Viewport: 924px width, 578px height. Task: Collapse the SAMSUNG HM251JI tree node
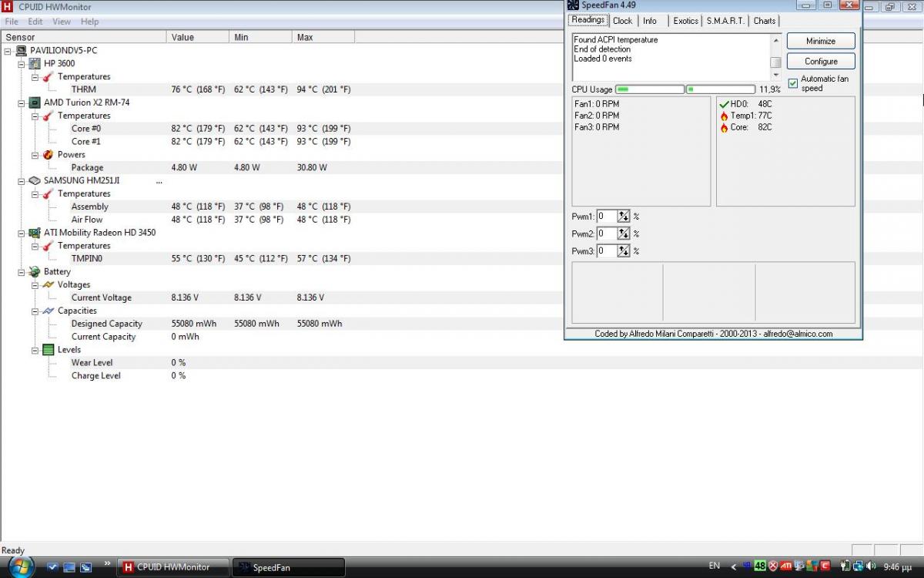(22, 180)
